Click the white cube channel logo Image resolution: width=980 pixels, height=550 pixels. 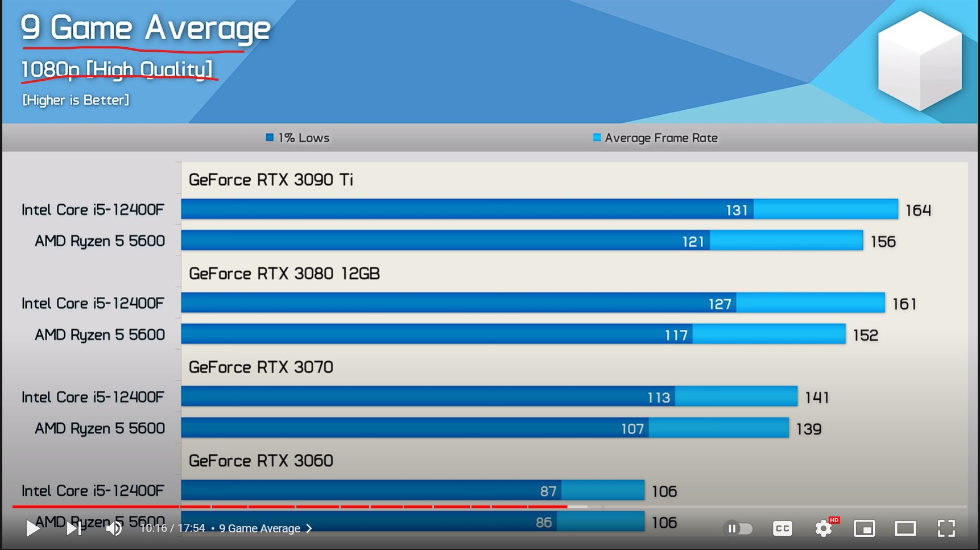[x=920, y=61]
